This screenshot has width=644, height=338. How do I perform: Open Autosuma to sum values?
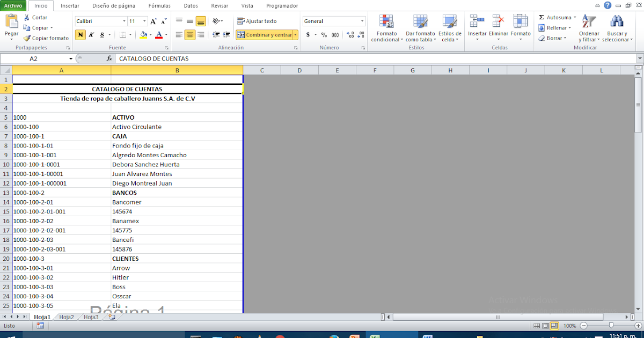553,18
